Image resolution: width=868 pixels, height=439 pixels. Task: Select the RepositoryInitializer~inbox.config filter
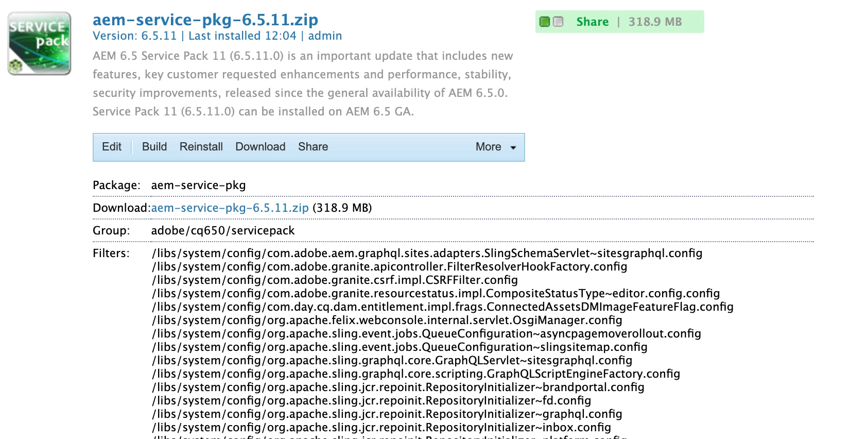(x=381, y=427)
